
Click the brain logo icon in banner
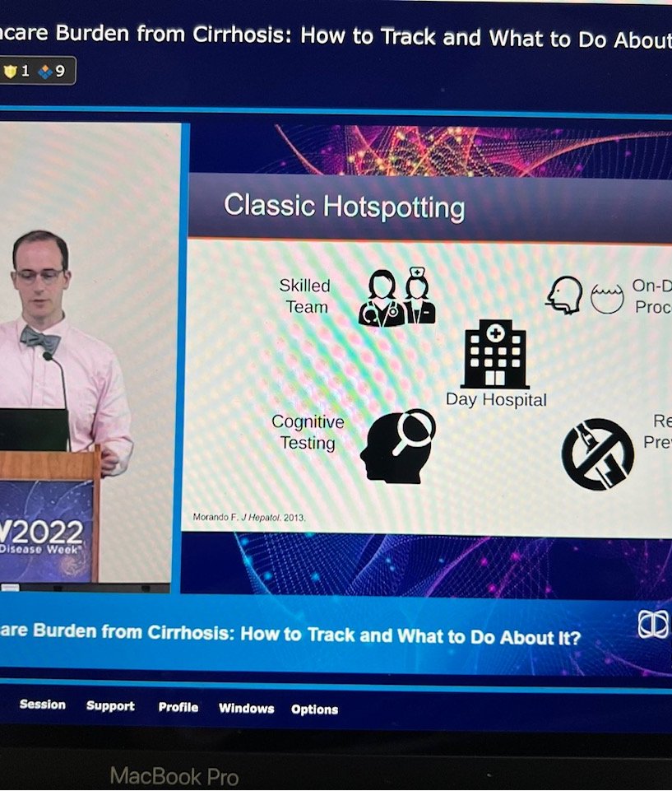point(654,624)
